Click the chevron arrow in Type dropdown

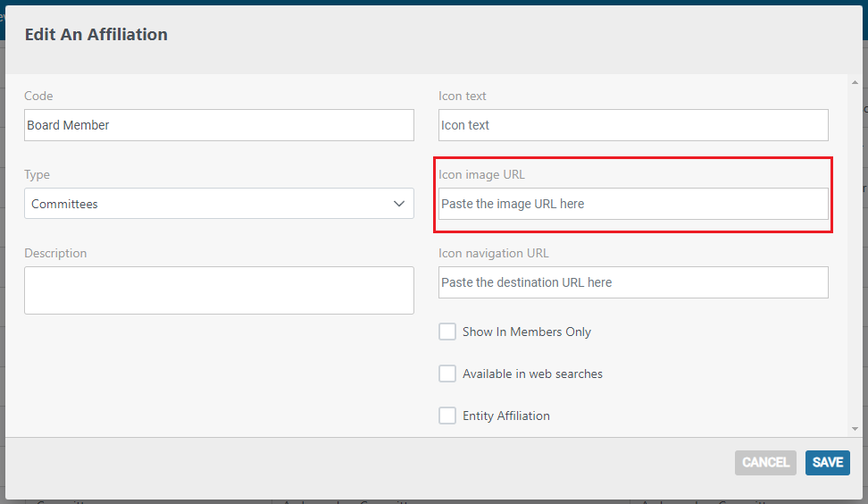pos(398,204)
